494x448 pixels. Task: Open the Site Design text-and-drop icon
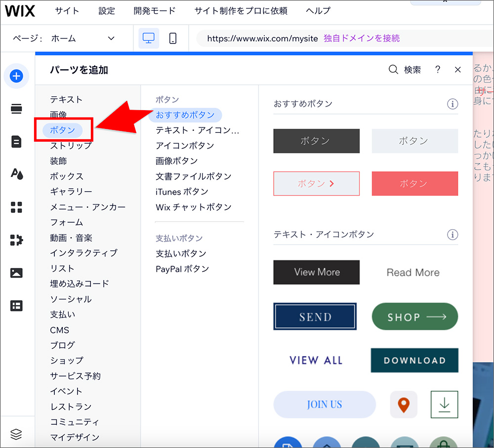tap(17, 174)
